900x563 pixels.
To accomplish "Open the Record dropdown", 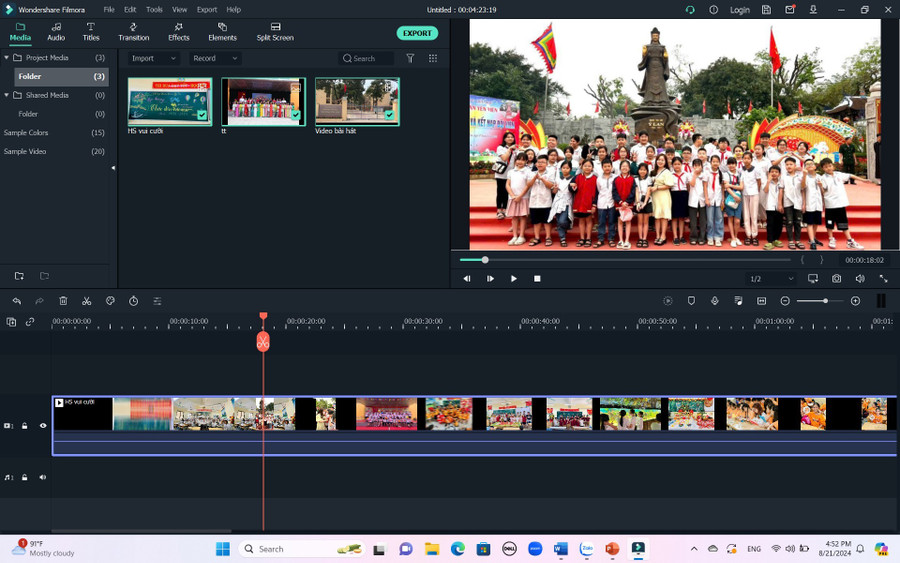I will pos(214,59).
